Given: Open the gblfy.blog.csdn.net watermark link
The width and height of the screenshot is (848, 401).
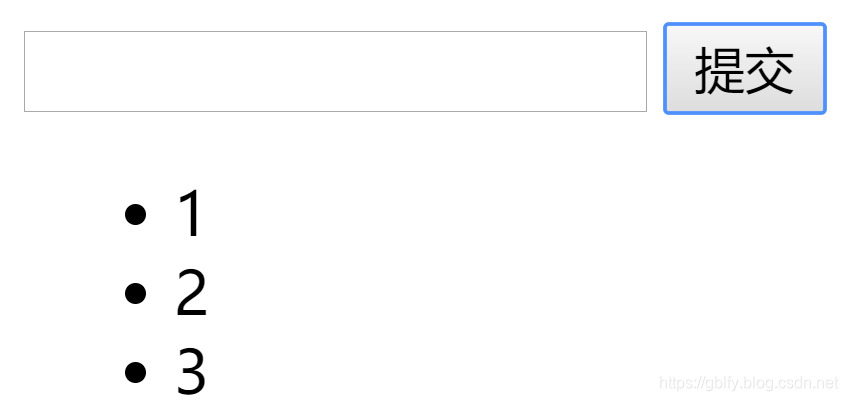Looking at the screenshot, I should coord(748,383).
